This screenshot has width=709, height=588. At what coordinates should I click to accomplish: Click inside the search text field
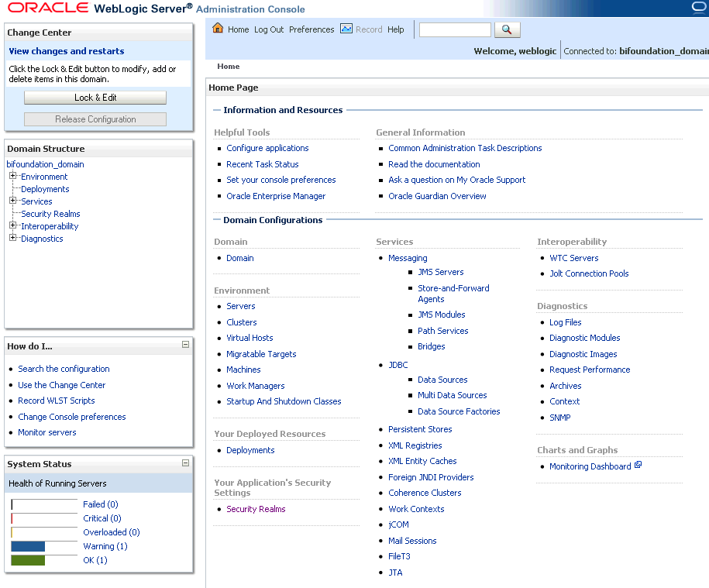454,29
